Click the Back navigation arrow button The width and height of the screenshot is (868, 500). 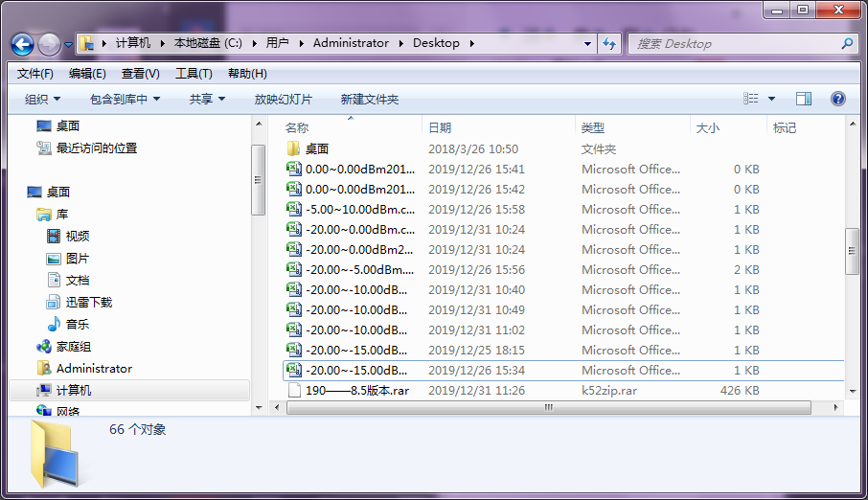click(x=23, y=44)
